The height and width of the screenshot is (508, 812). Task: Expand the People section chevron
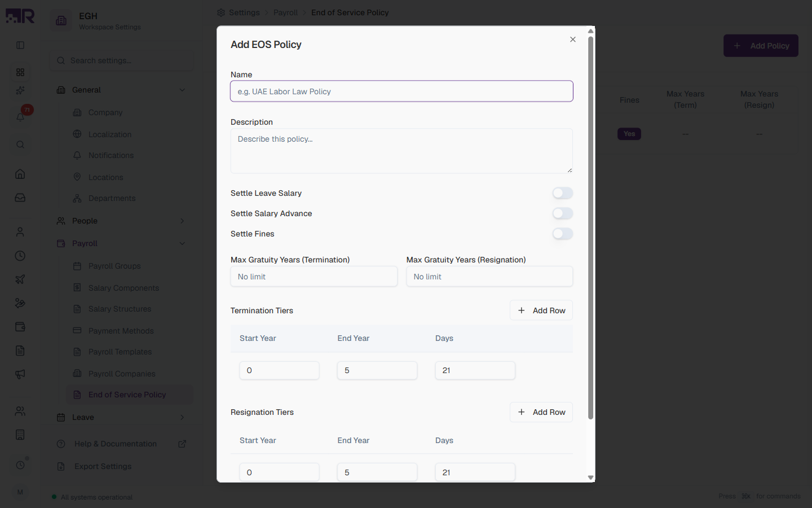point(182,221)
